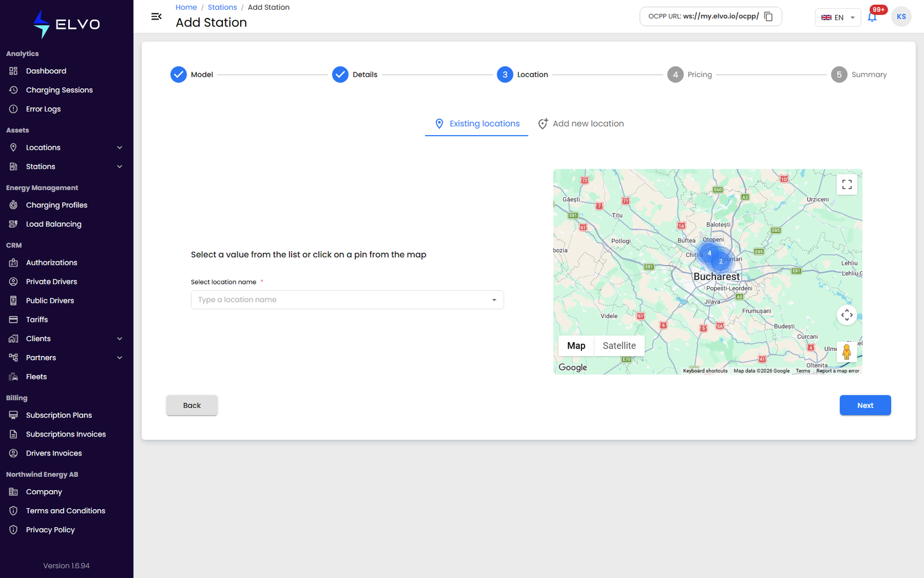Image resolution: width=924 pixels, height=578 pixels.
Task: Click the map cluster marker labeled 4
Action: pos(709,253)
